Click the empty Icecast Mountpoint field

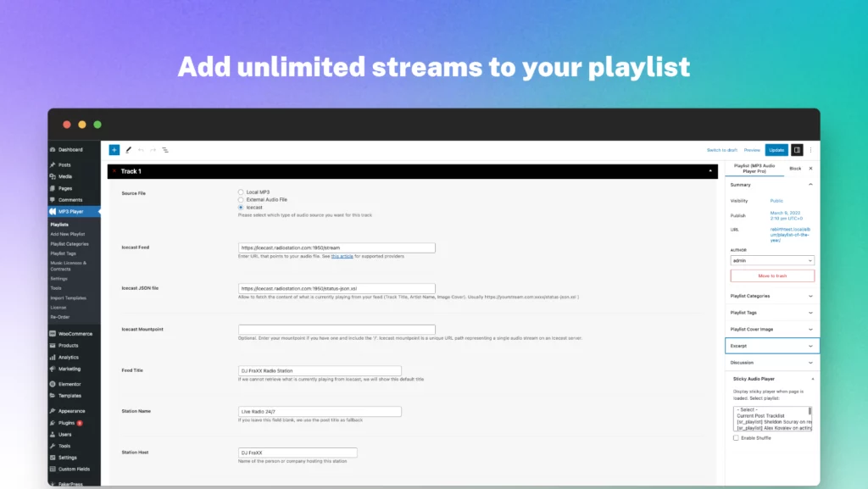[337, 329]
